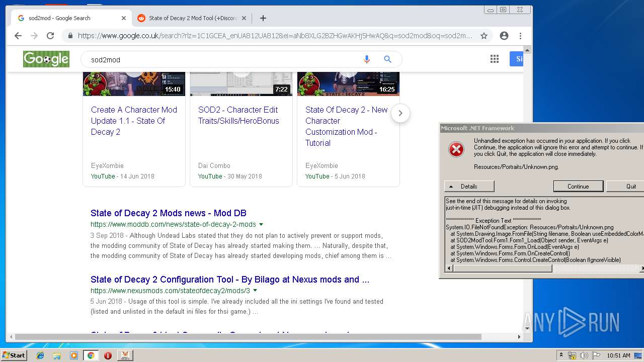Screen dimensions: 644x362
Task: Expand the nexusmods.com result dropdown arrow
Action: pyautogui.click(x=255, y=291)
